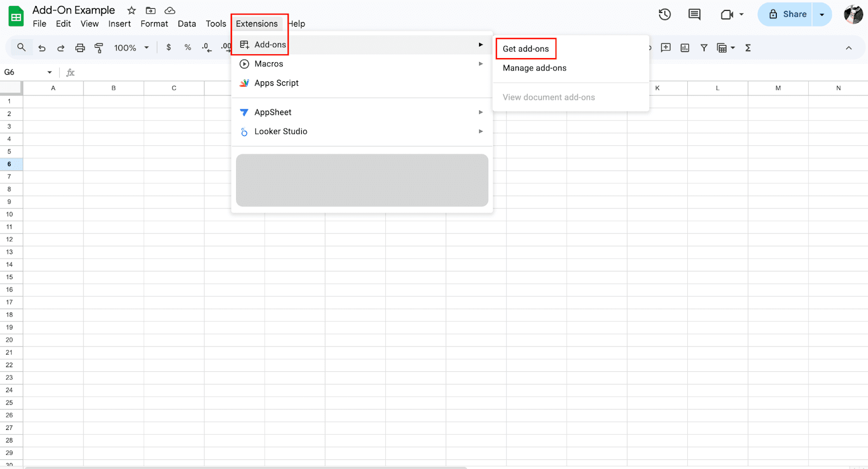Expand the name box dropdown arrow
The width and height of the screenshot is (868, 469).
[x=49, y=72]
